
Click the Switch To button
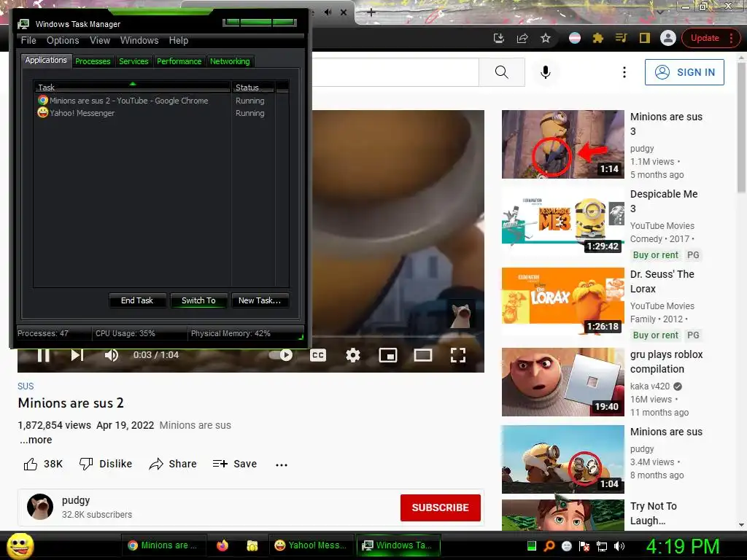(198, 300)
